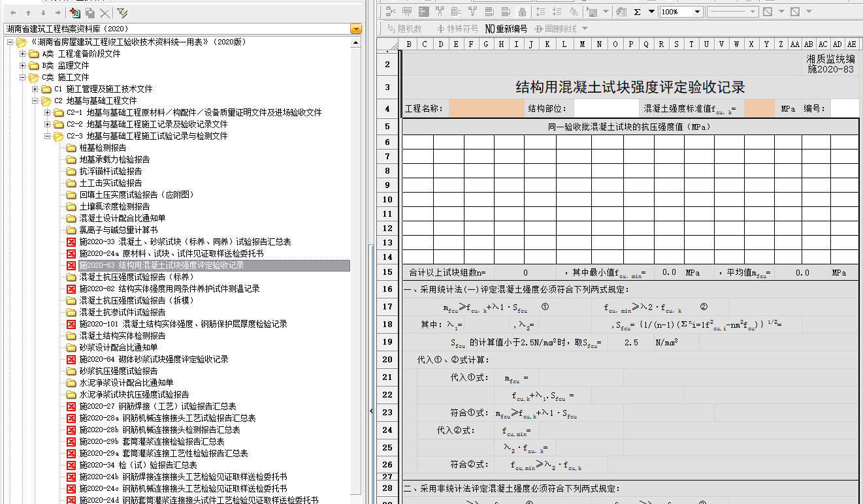863x504 pixels.
Task: Click the 结构部位 input cell
Action: tap(606, 109)
